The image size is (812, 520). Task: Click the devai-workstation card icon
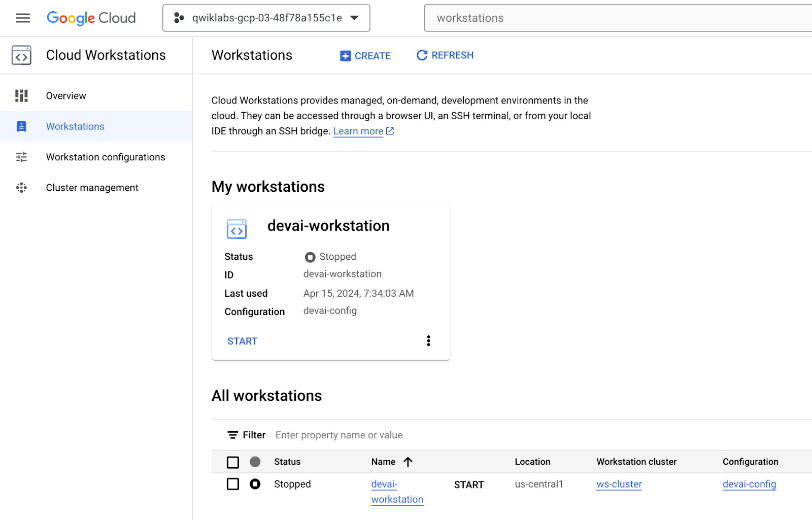click(x=236, y=229)
